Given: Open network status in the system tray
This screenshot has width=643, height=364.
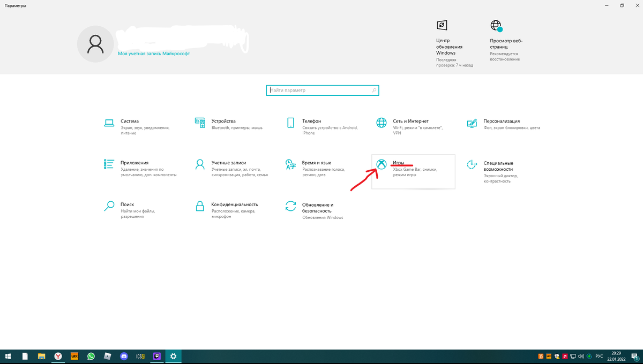Looking at the screenshot, I should click(x=573, y=357).
